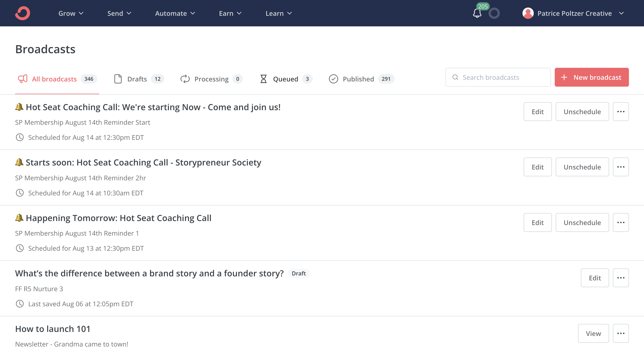Unschedule the We're starting Now coaching call broadcast
Viewport: 644px width, 355px height.
pos(582,112)
